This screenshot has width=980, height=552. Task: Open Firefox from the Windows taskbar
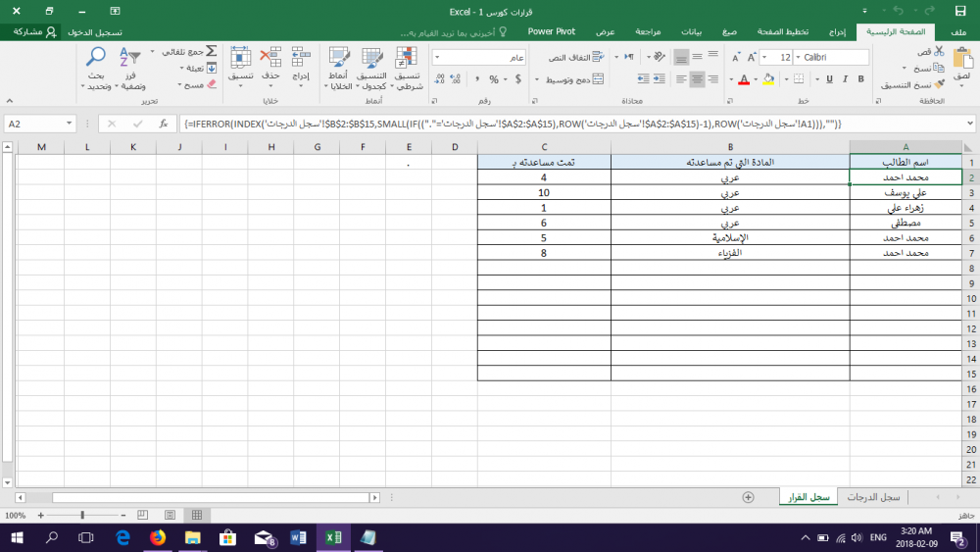[158, 537]
